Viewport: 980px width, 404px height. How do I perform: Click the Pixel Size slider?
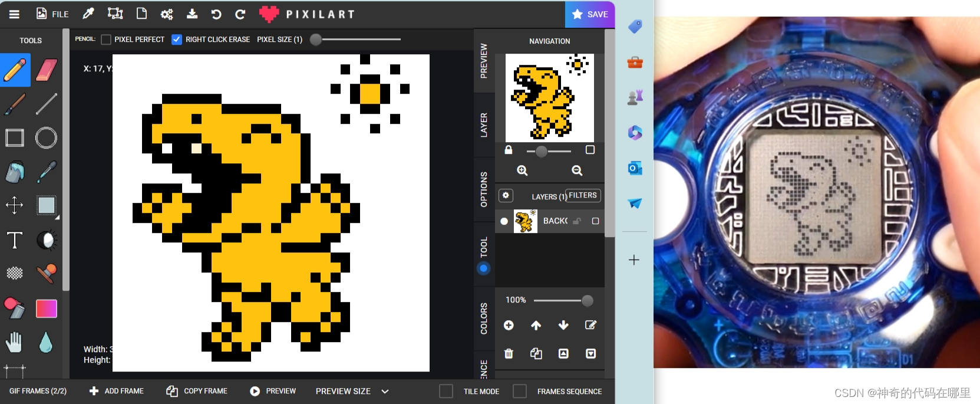pyautogui.click(x=356, y=40)
